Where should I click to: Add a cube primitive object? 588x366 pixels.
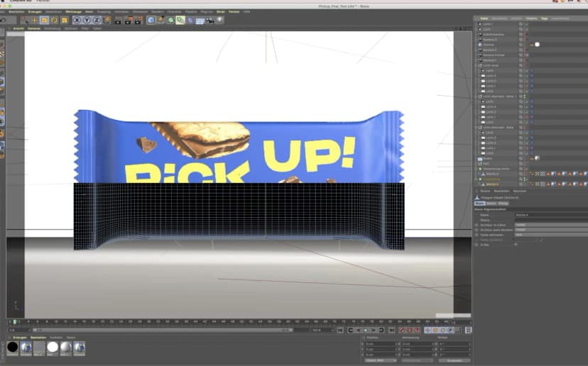[151, 20]
